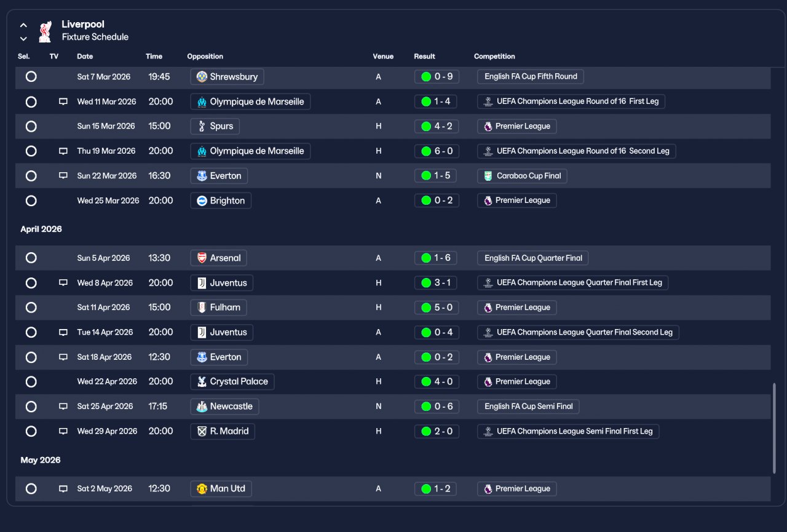The width and height of the screenshot is (787, 532).
Task: Open the 1 - 5 Carabao Cup Final result
Action: click(x=437, y=176)
